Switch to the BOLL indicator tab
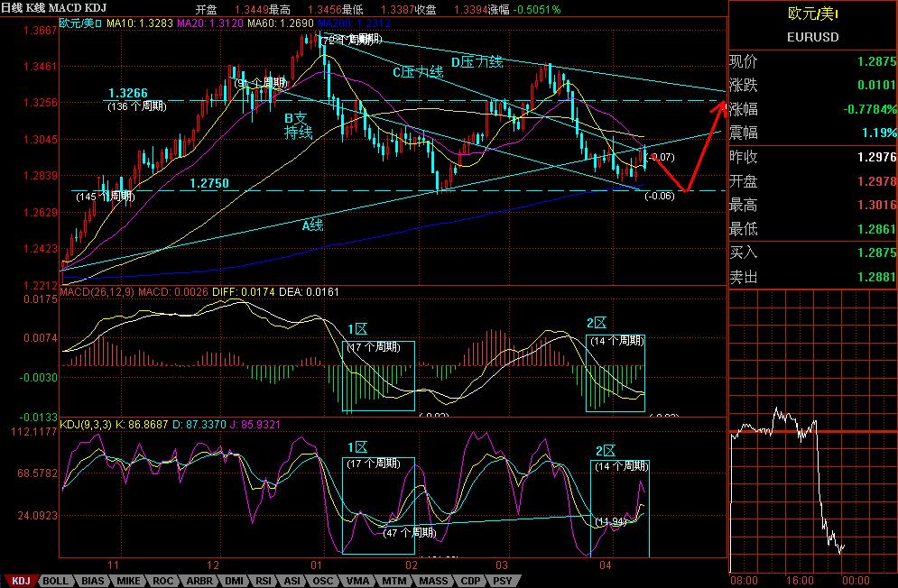 pyautogui.click(x=55, y=581)
